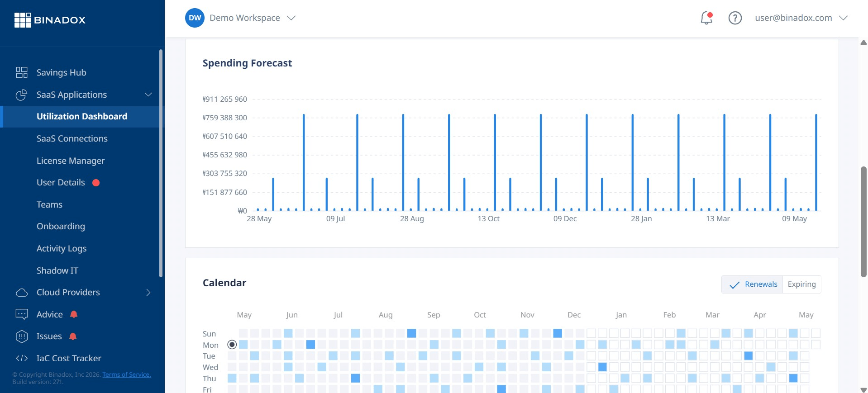Click the Binadox logo

(x=50, y=20)
